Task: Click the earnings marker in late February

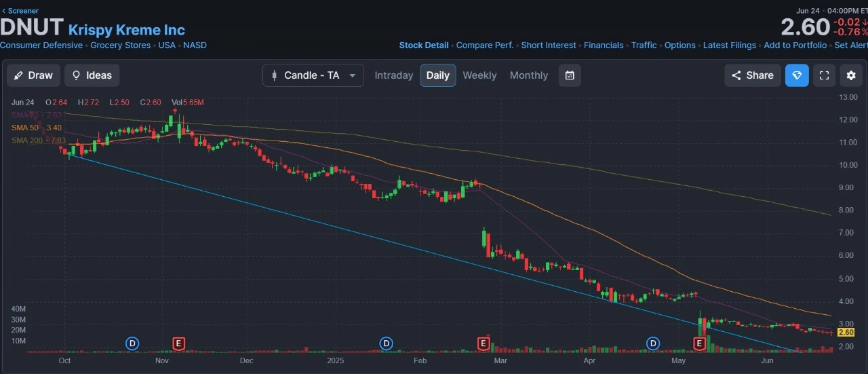Action: (484, 343)
